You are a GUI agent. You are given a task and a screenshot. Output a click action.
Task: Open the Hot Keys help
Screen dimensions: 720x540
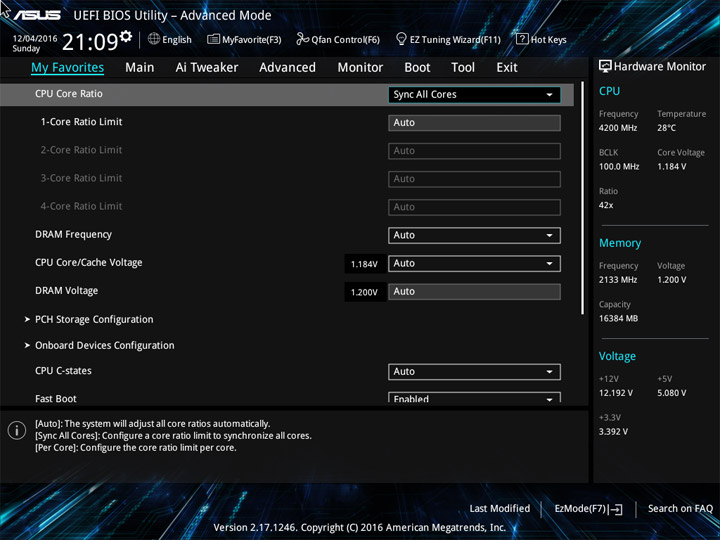click(x=548, y=39)
